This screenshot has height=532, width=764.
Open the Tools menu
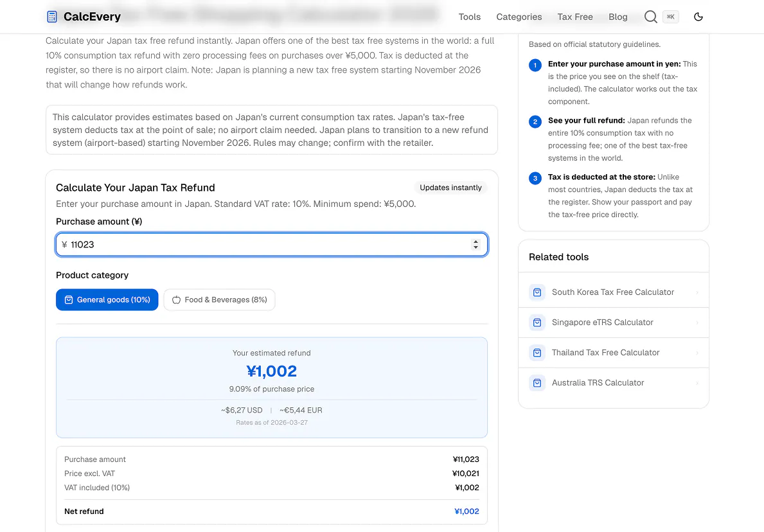[469, 17]
